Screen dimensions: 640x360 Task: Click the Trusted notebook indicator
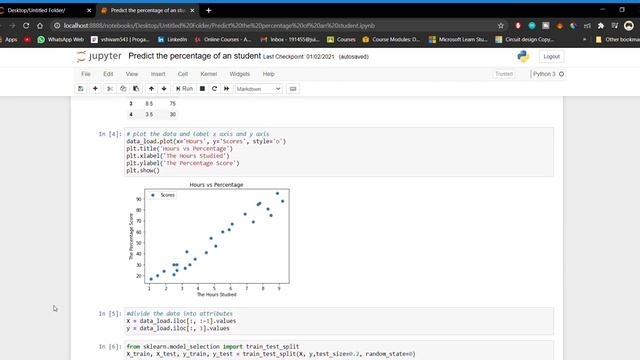504,74
